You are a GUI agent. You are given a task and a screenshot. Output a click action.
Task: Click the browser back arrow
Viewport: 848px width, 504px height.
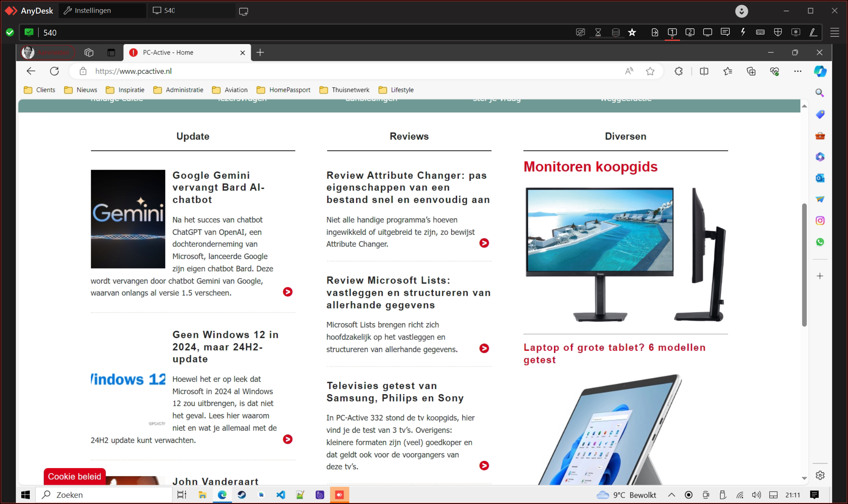pos(31,71)
